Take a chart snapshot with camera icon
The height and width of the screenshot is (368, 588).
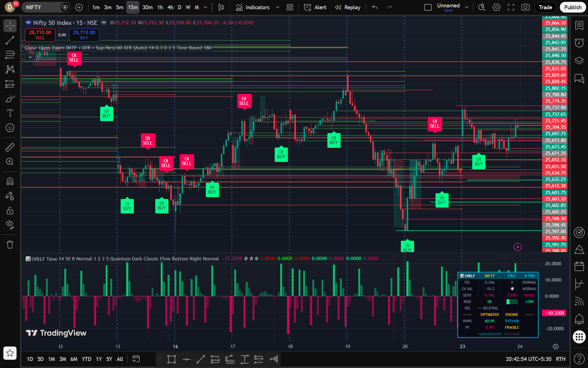[x=526, y=7]
